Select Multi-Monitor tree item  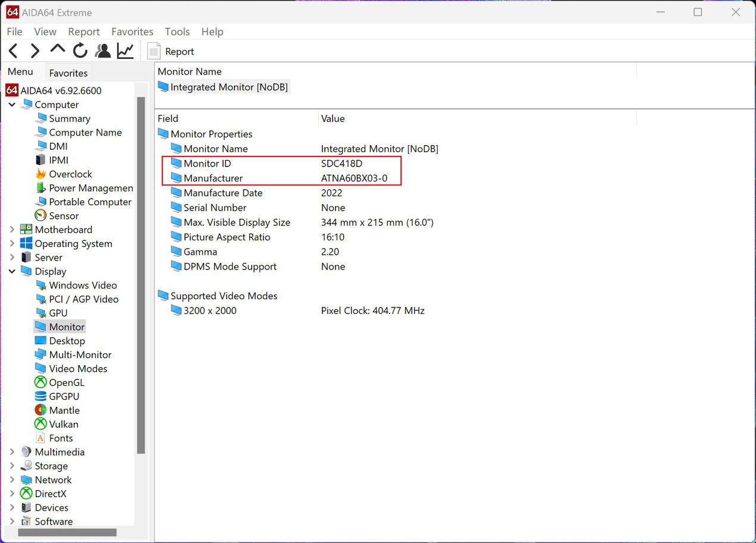pyautogui.click(x=80, y=354)
